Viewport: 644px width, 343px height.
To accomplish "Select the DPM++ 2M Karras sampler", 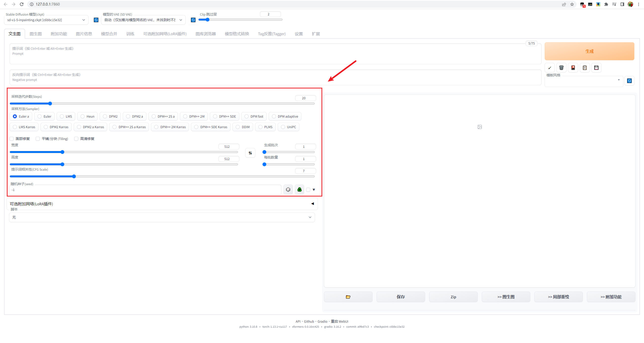I will click(x=170, y=127).
